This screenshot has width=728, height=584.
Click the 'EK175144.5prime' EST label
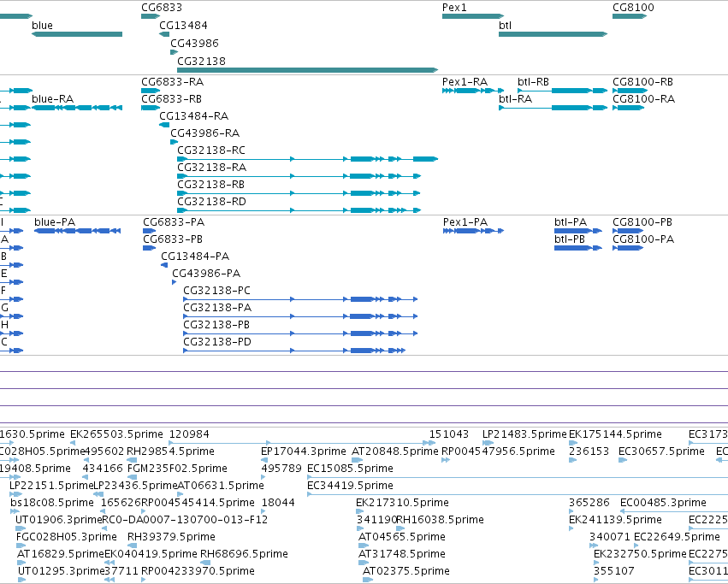pyautogui.click(x=615, y=434)
